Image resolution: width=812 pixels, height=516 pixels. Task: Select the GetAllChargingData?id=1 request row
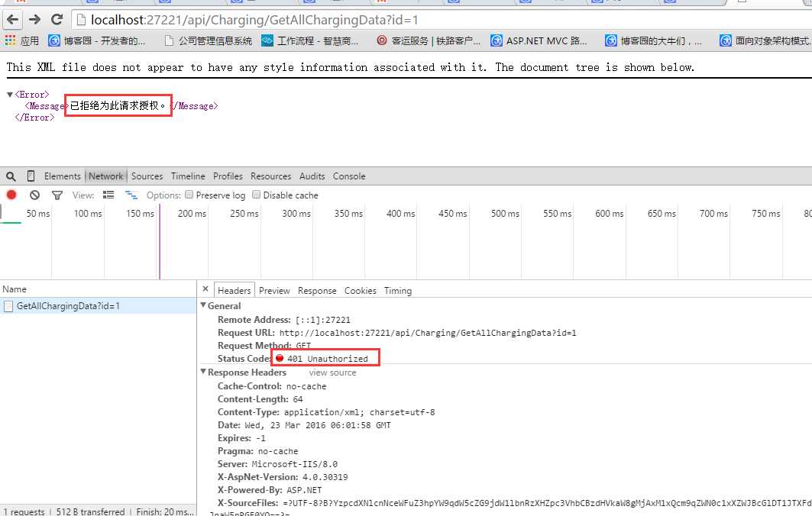(x=98, y=306)
